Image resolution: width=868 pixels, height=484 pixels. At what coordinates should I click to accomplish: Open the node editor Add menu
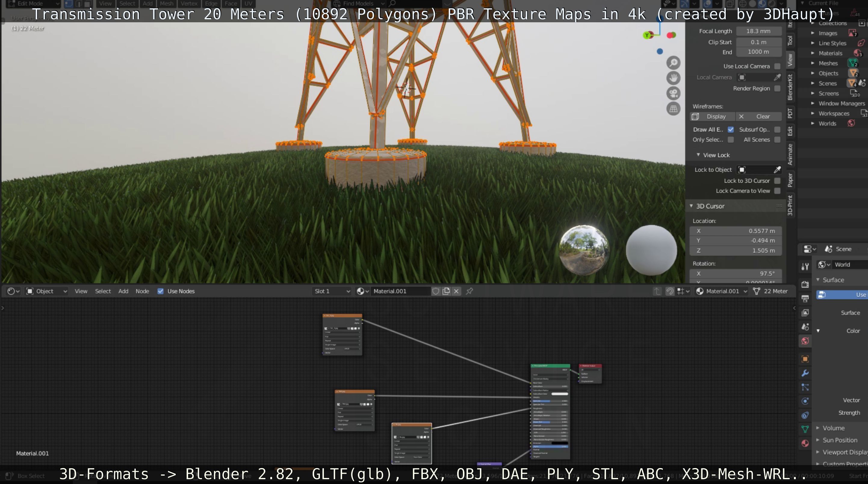point(123,291)
